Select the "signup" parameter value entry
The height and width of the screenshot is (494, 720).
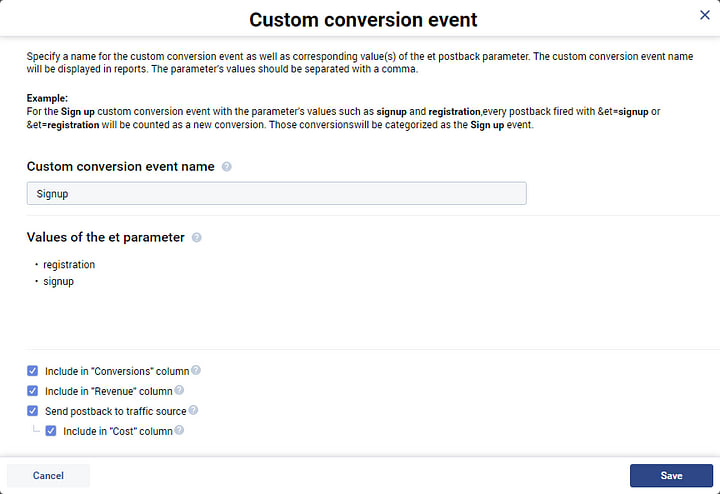[x=58, y=282]
